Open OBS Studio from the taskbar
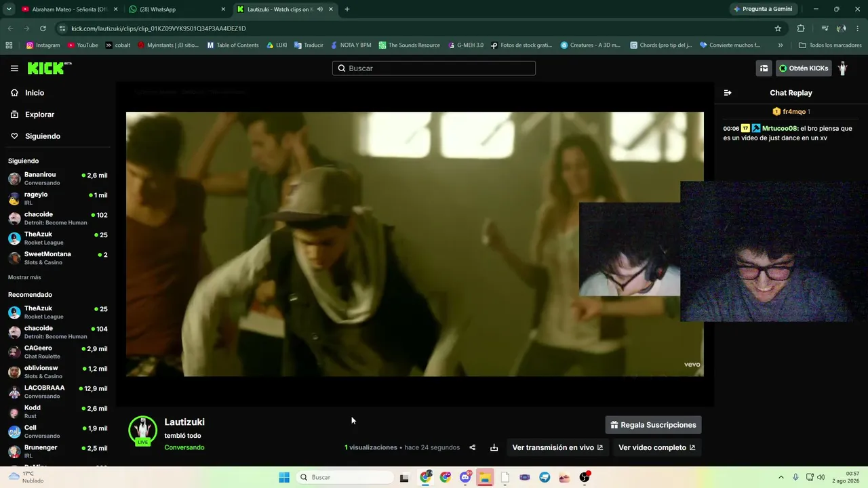The width and height of the screenshot is (868, 488). click(585, 477)
